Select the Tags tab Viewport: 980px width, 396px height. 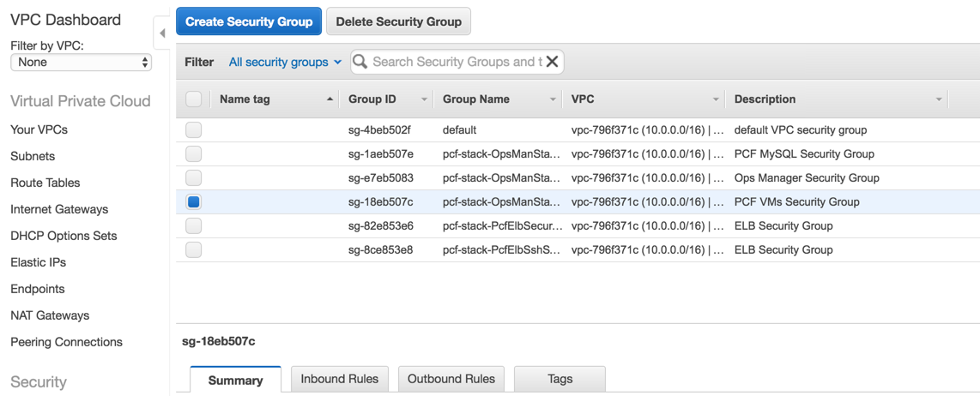click(x=560, y=379)
